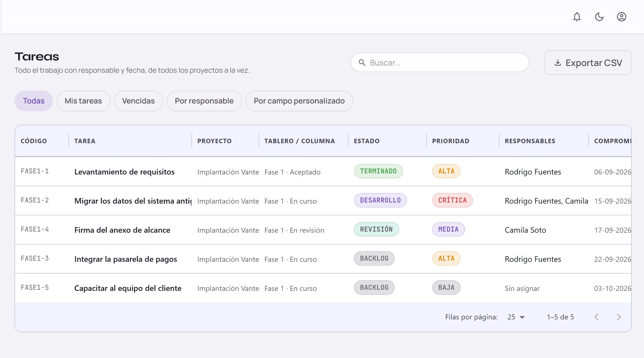Show Vencidas tasks filter
This screenshot has width=644, height=358.
pyautogui.click(x=138, y=101)
